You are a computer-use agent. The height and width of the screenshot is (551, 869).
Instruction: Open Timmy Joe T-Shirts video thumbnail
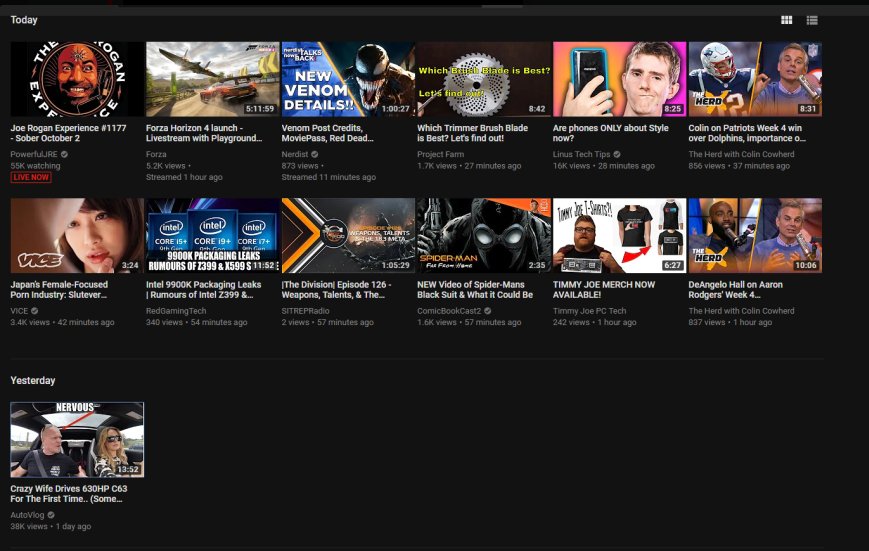[619, 236]
